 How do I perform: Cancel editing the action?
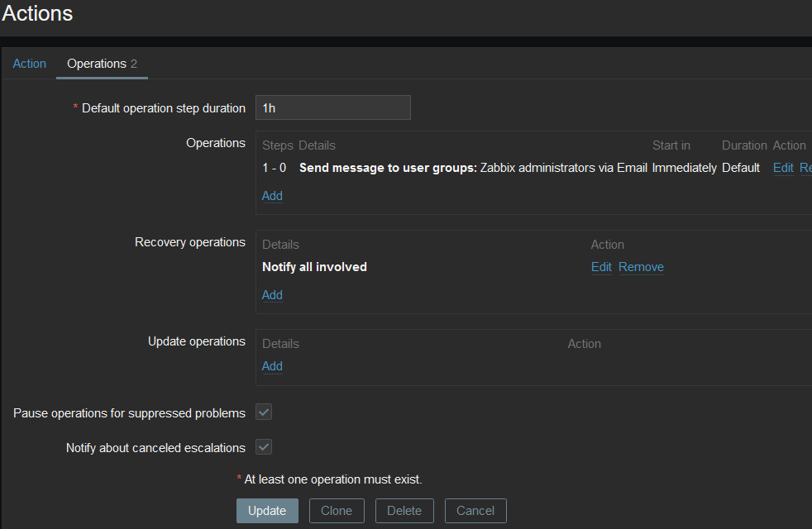[475, 511]
